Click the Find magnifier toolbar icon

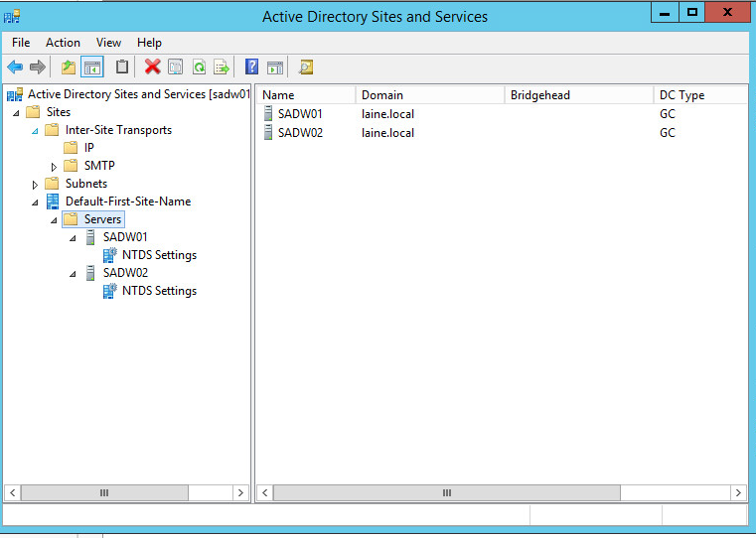pyautogui.click(x=306, y=67)
